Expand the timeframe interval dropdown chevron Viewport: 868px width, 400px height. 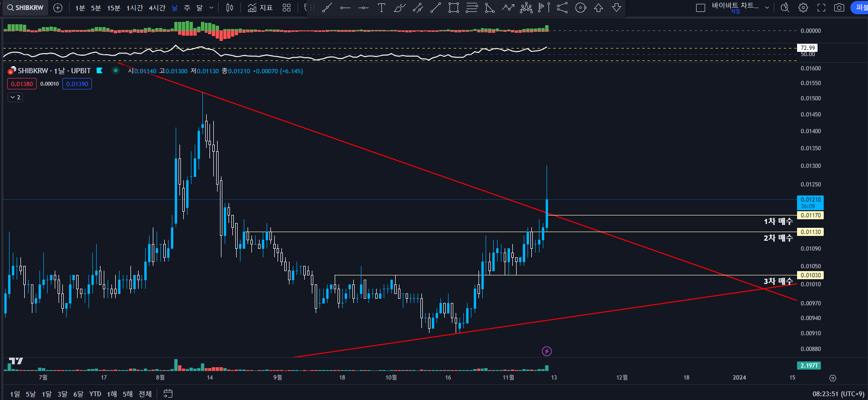211,8
